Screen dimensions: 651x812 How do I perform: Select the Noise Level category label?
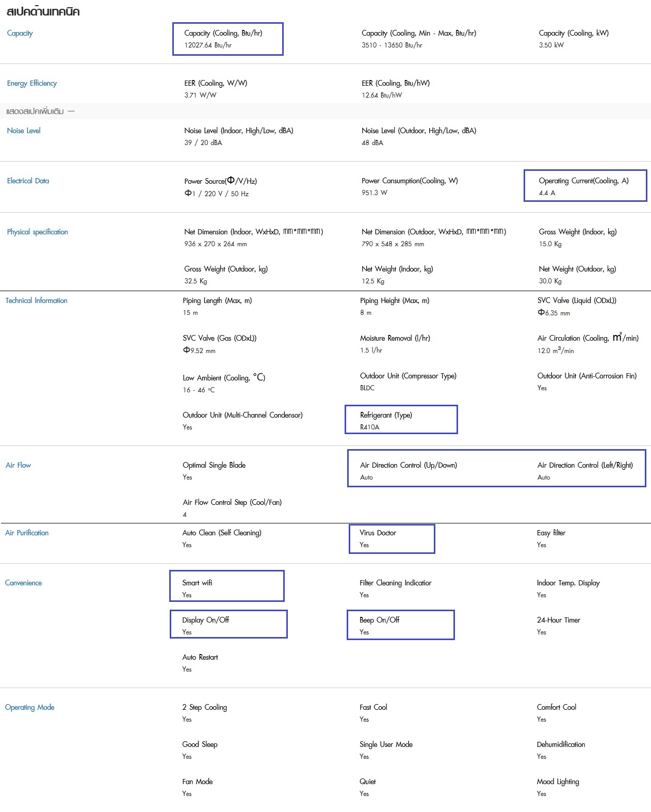coord(24,131)
